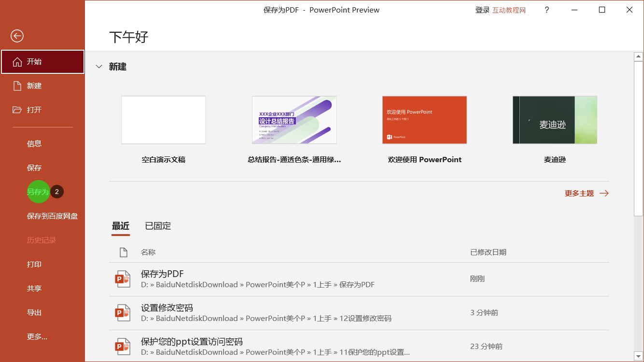Viewport: 644px width, 362px height.
Task: Select the 欢迎使用 PowerPoint template thumbnail
Action: click(x=424, y=120)
